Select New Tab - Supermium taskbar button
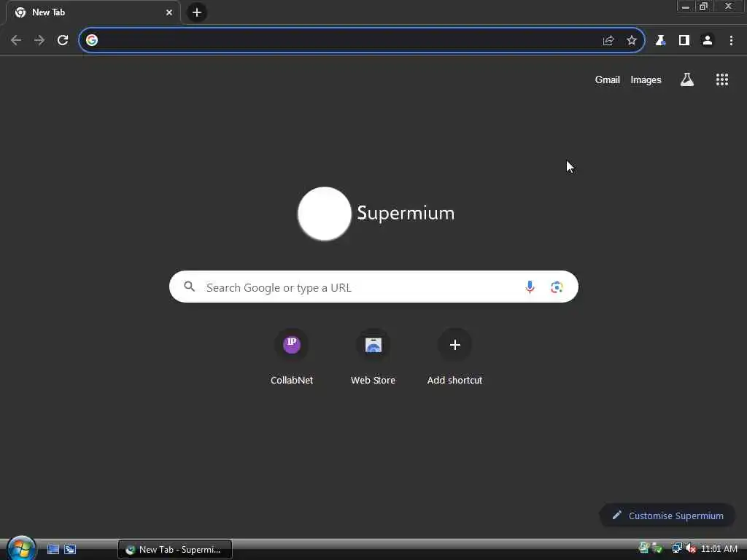The height and width of the screenshot is (560, 747). [x=175, y=549]
